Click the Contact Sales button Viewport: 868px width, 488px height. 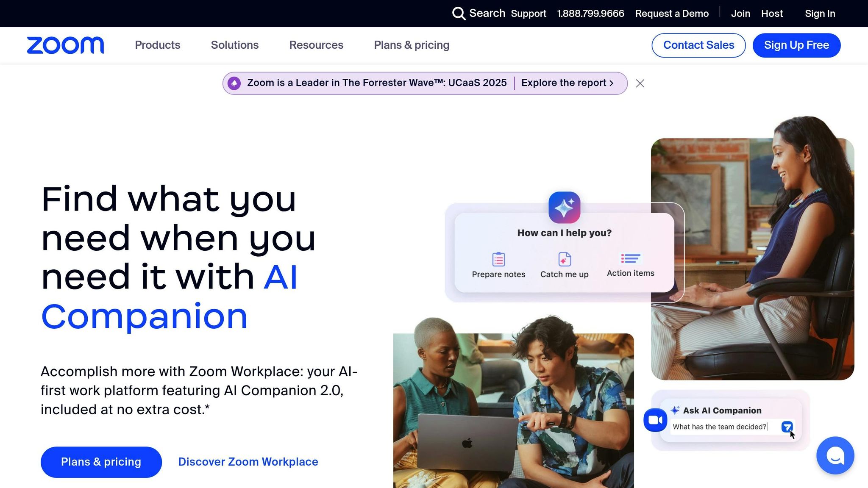(698, 45)
